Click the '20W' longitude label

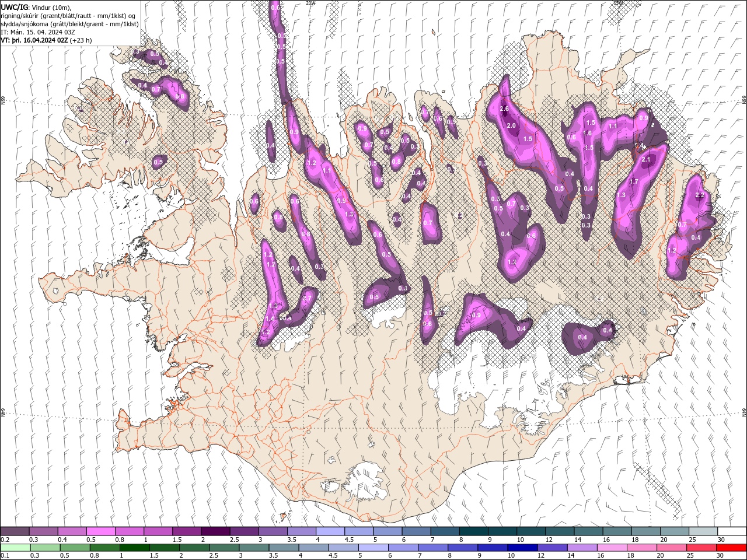[x=310, y=3]
